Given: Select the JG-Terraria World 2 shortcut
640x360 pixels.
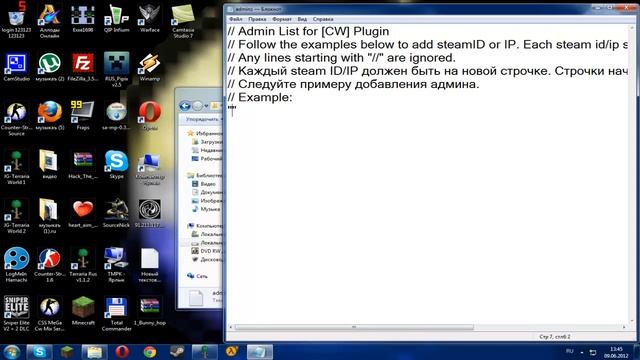Looking at the screenshot, I should (16, 216).
